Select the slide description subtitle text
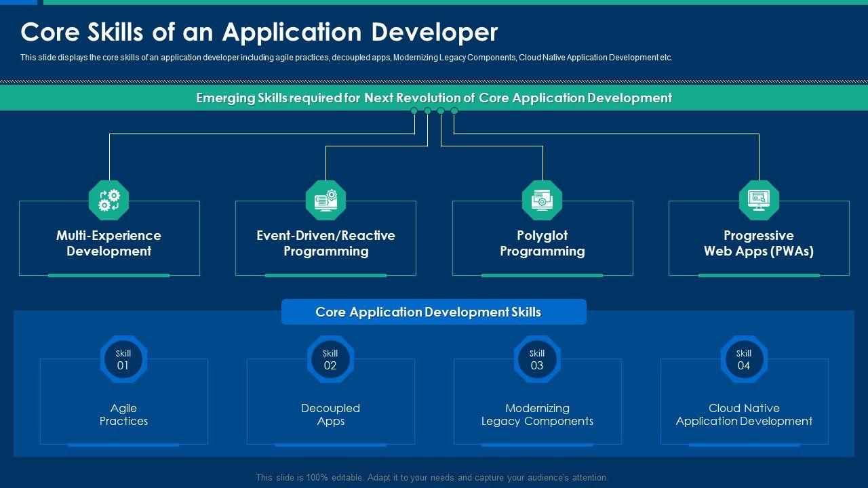The width and height of the screenshot is (868, 488). point(346,58)
